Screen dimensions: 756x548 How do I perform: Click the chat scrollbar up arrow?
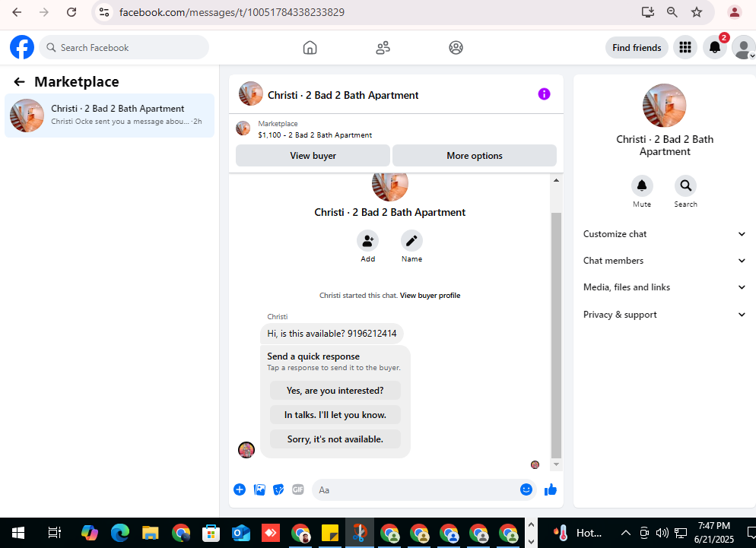coord(556,180)
